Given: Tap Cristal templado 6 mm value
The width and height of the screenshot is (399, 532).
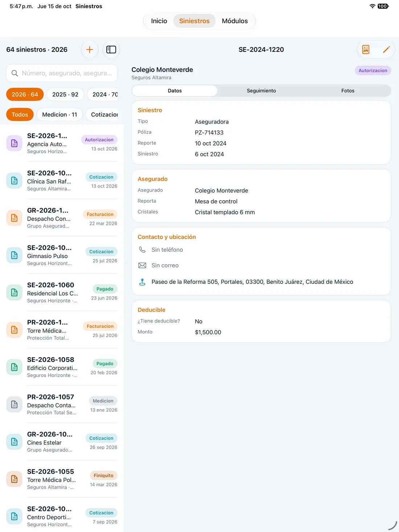Looking at the screenshot, I should click(225, 213).
